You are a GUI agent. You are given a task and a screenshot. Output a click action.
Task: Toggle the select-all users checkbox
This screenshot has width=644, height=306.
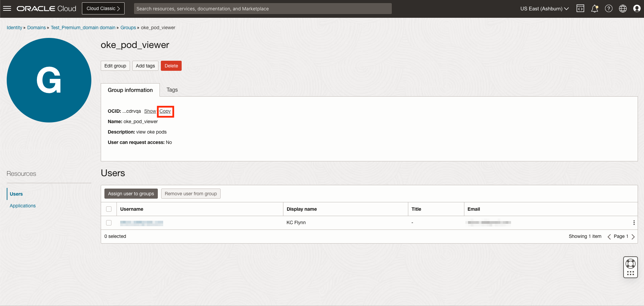pyautogui.click(x=109, y=209)
